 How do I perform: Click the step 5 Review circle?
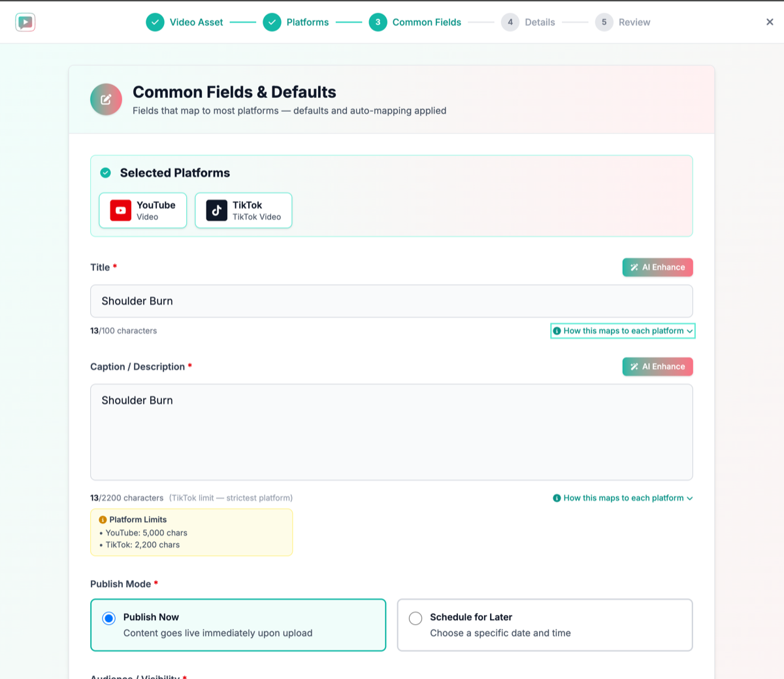604,22
